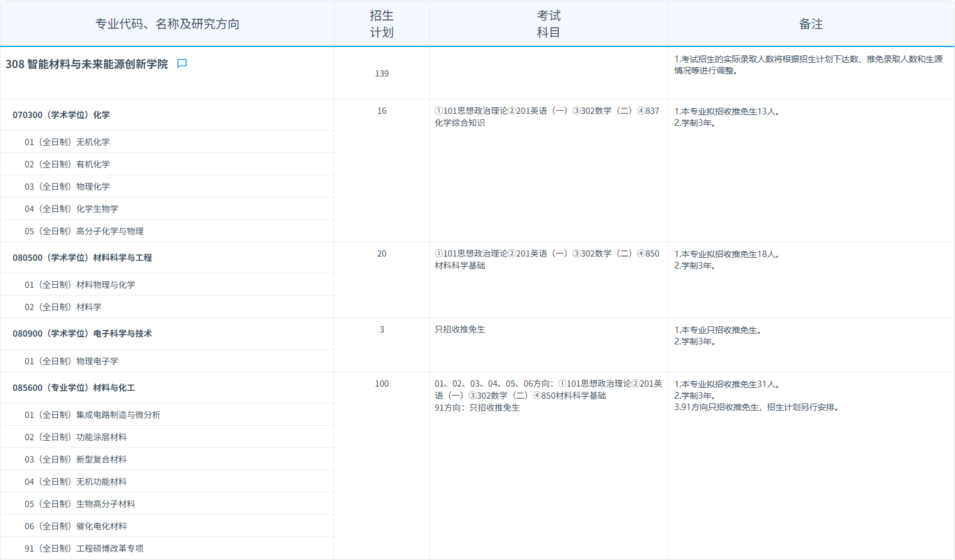Choose direction 03 新型复合材料
The height and width of the screenshot is (560, 955).
(x=76, y=459)
